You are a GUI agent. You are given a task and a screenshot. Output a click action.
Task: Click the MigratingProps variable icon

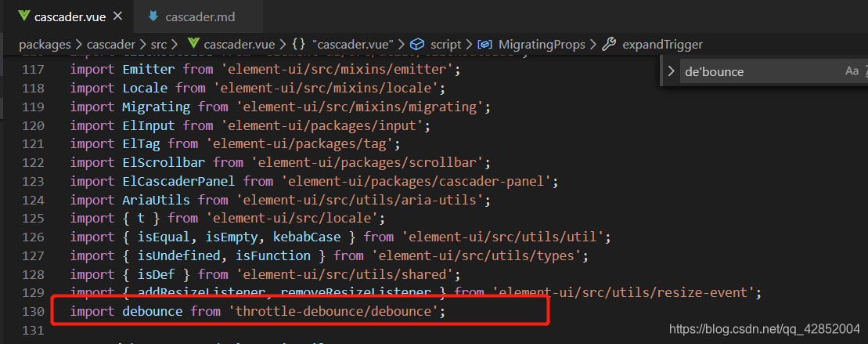(x=485, y=45)
